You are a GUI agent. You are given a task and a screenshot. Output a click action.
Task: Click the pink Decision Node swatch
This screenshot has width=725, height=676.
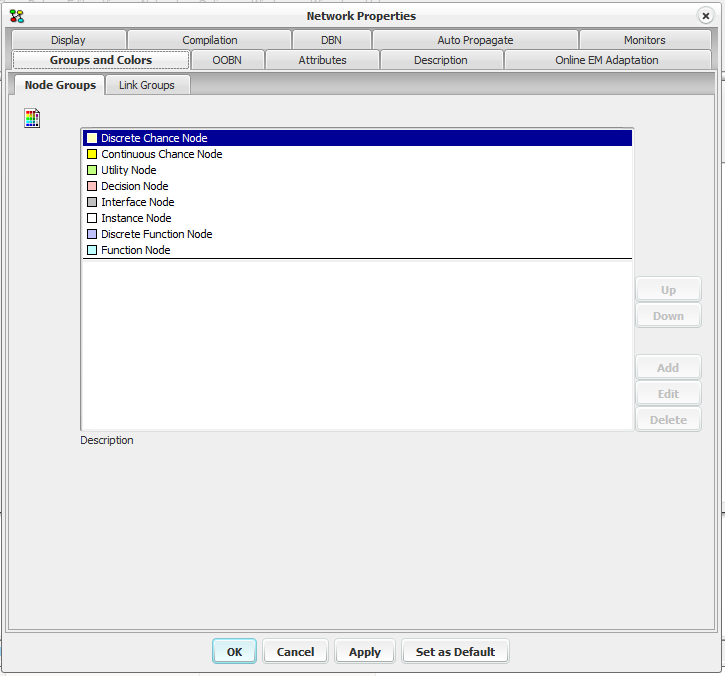pyautogui.click(x=92, y=186)
